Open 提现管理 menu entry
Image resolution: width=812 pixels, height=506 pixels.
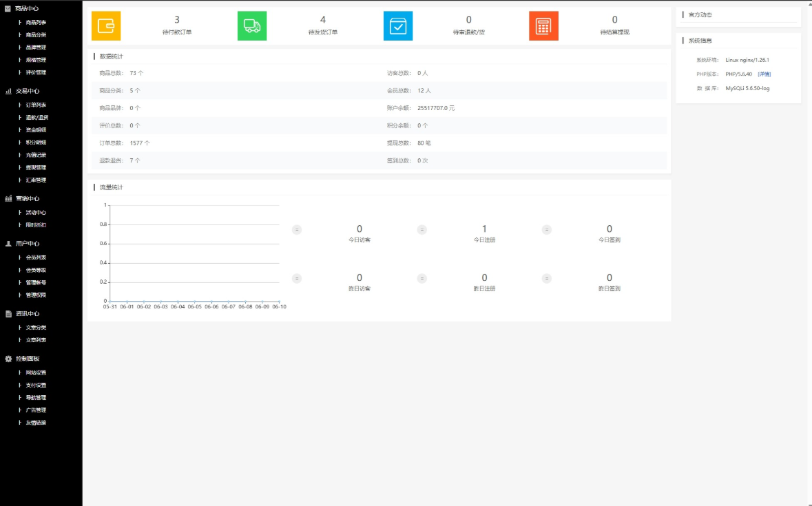click(x=36, y=167)
